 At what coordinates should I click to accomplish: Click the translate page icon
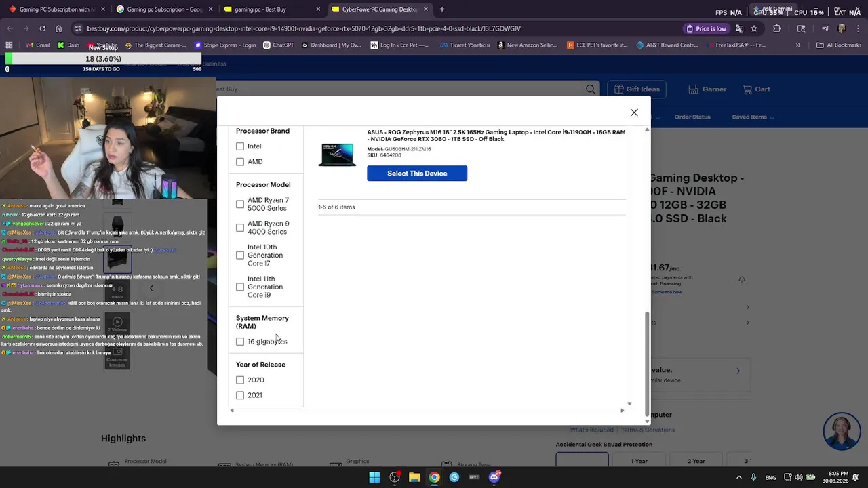[739, 28]
